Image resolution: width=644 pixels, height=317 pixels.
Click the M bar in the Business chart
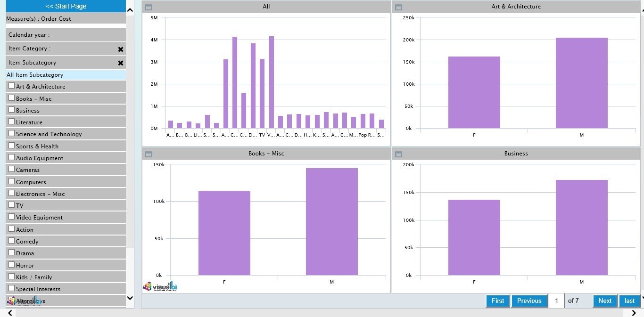pos(581,228)
